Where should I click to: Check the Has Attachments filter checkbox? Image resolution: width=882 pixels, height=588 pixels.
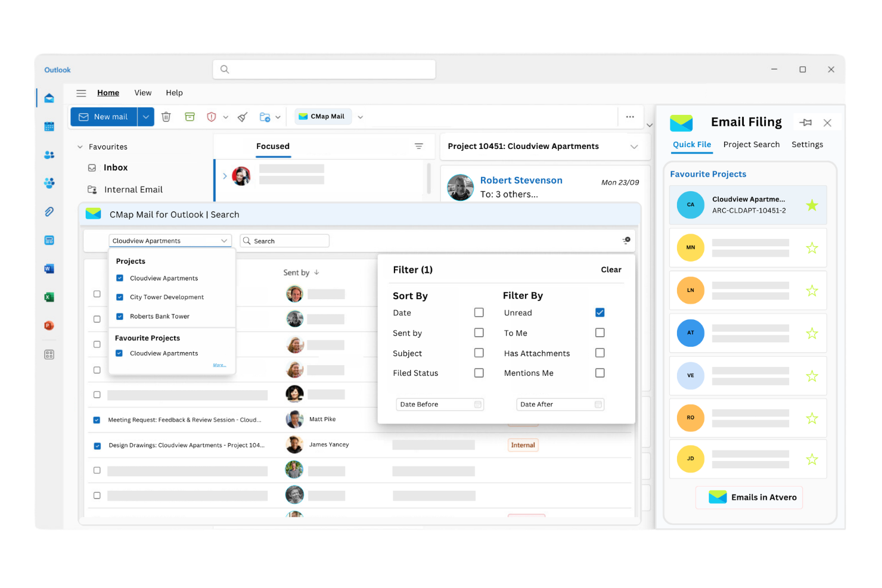[x=600, y=353]
